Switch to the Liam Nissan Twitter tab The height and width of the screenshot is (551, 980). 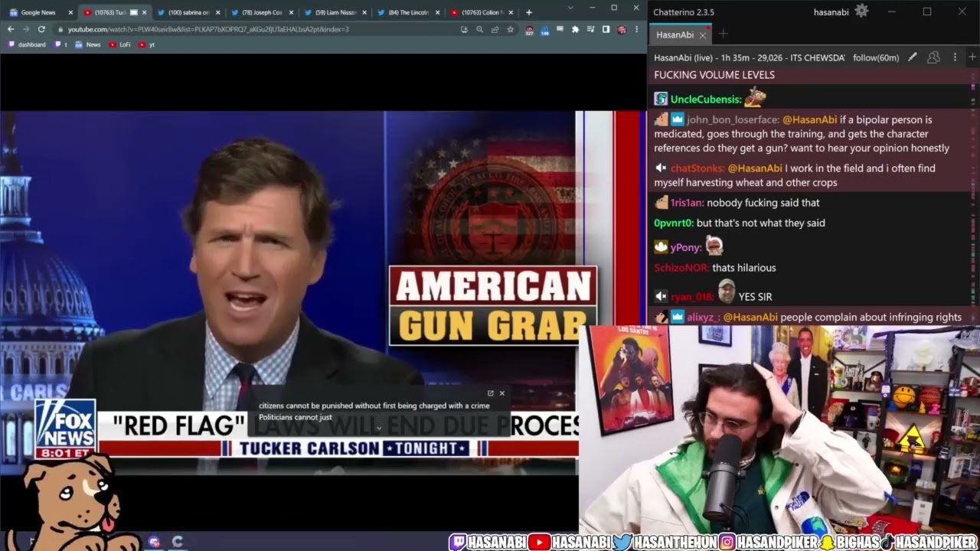335,12
